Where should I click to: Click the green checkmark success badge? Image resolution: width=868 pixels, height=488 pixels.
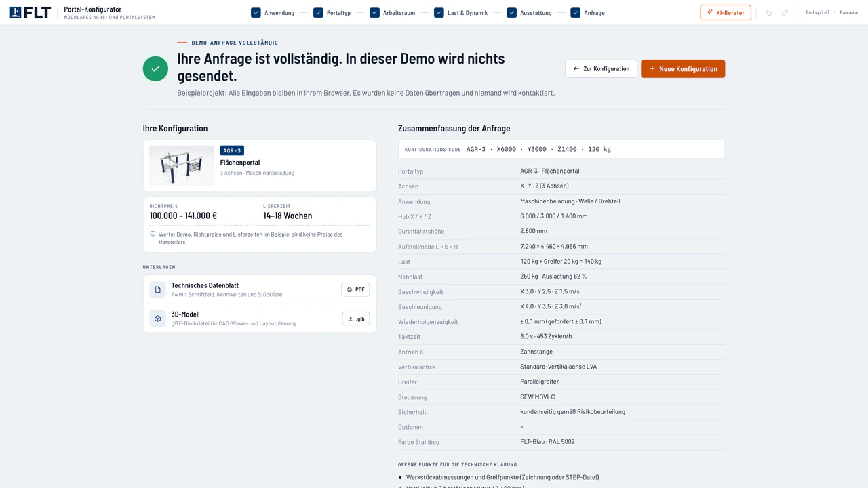155,68
